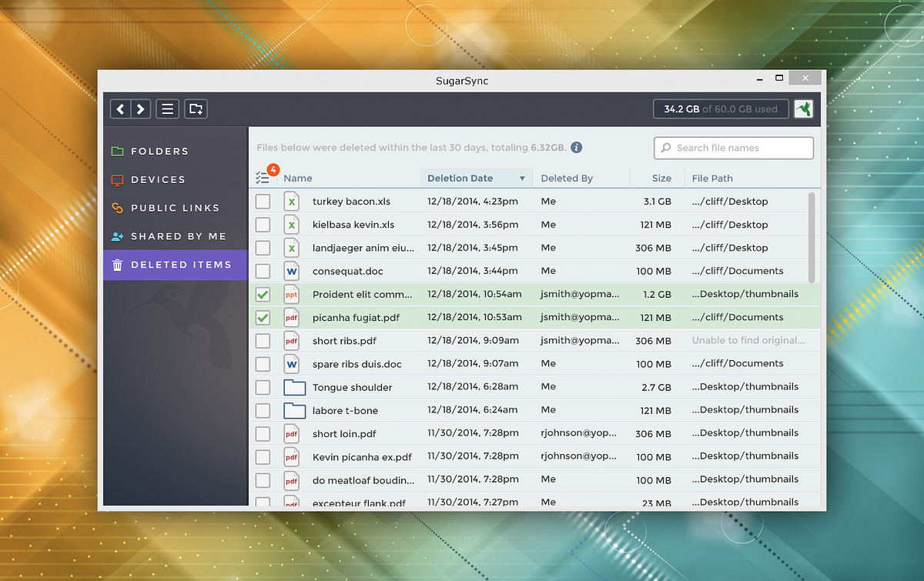Viewport: 924px width, 581px height.
Task: Switch to the Devices section
Action: (117, 179)
